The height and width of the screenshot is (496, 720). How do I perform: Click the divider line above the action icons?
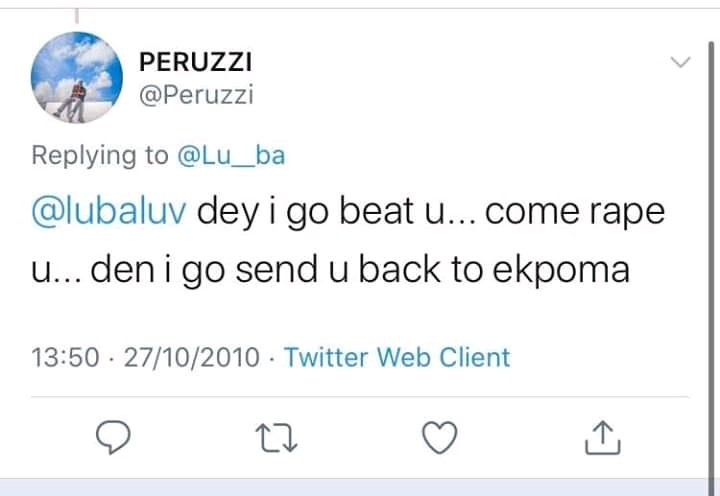(x=360, y=396)
